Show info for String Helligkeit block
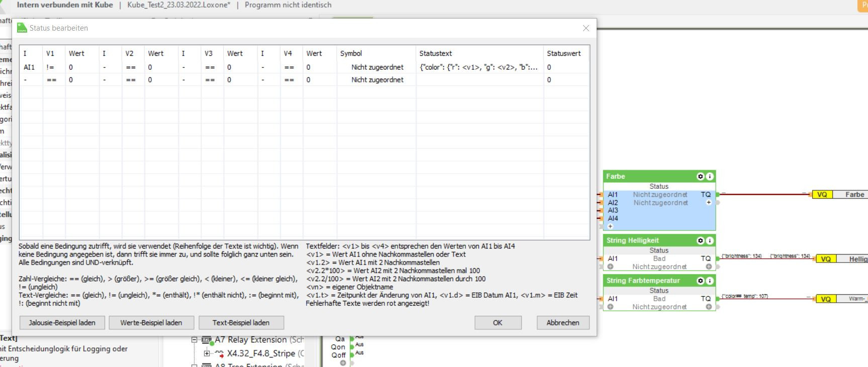Screen dimensions: 868x367 click(710, 240)
